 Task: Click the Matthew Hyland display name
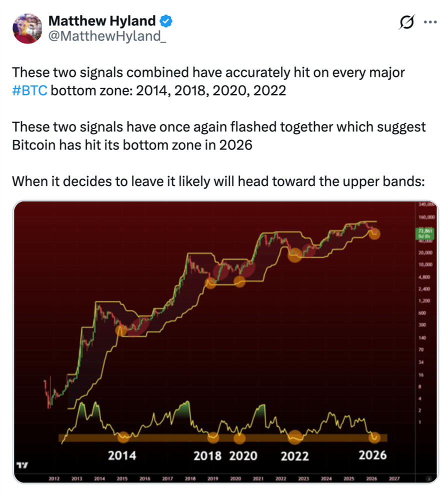coord(102,21)
